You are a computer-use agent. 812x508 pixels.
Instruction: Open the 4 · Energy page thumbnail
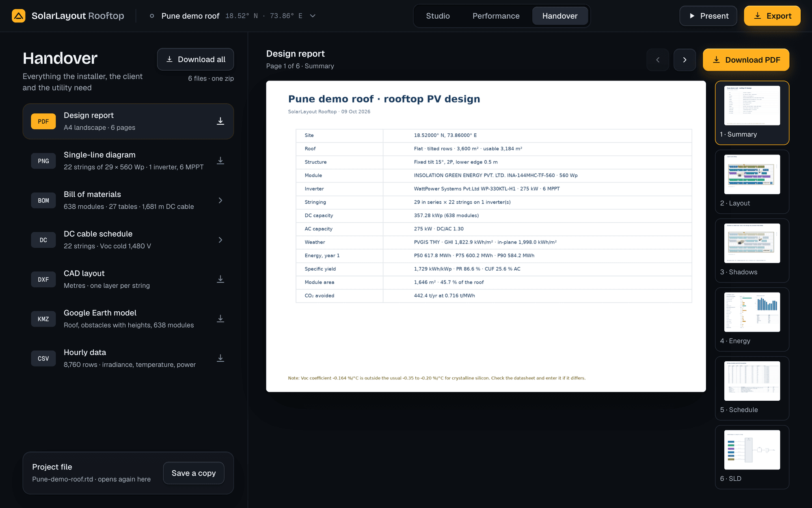click(752, 319)
